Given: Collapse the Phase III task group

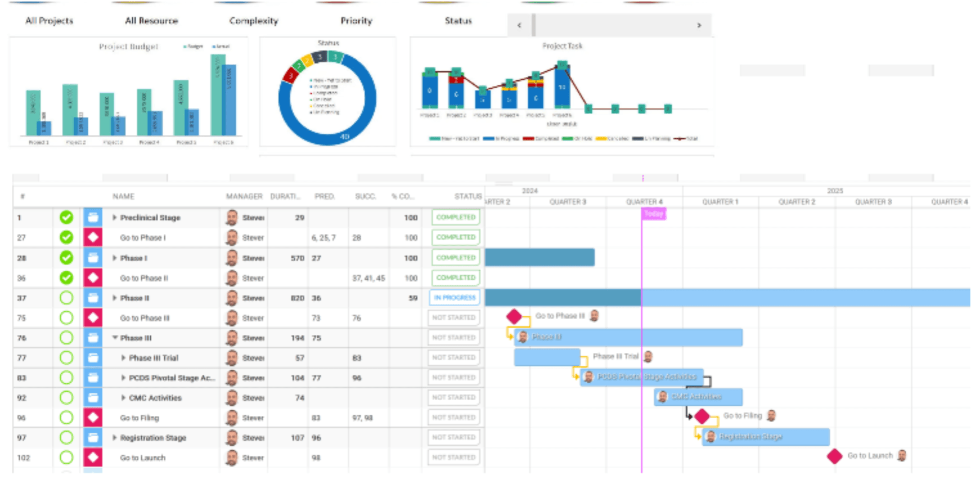Looking at the screenshot, I should (x=115, y=338).
